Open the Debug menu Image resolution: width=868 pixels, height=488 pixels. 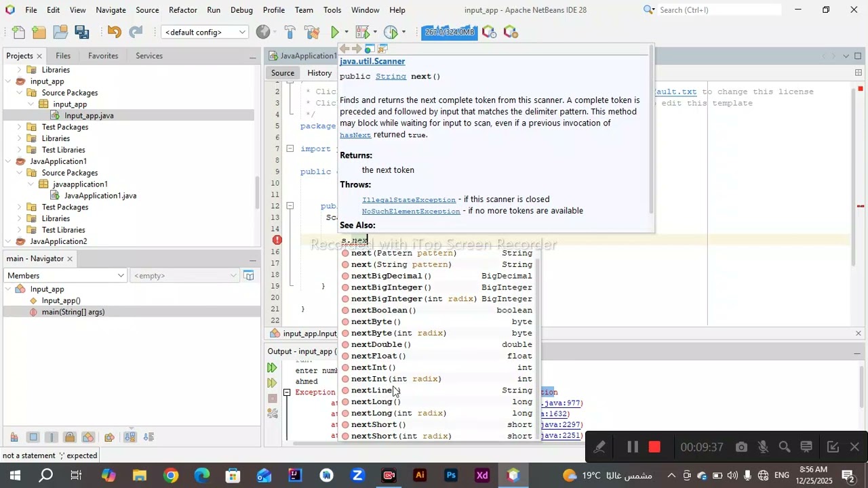pyautogui.click(x=241, y=9)
